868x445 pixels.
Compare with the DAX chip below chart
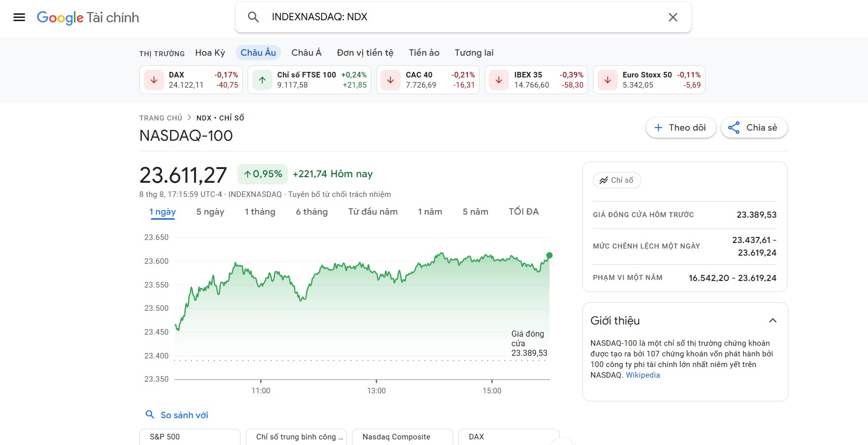(509, 437)
